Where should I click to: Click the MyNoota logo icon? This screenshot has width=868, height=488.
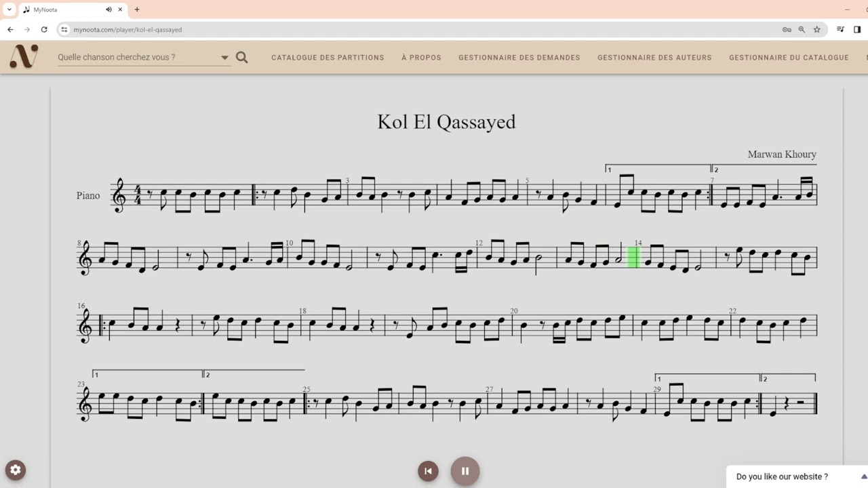coord(24,57)
